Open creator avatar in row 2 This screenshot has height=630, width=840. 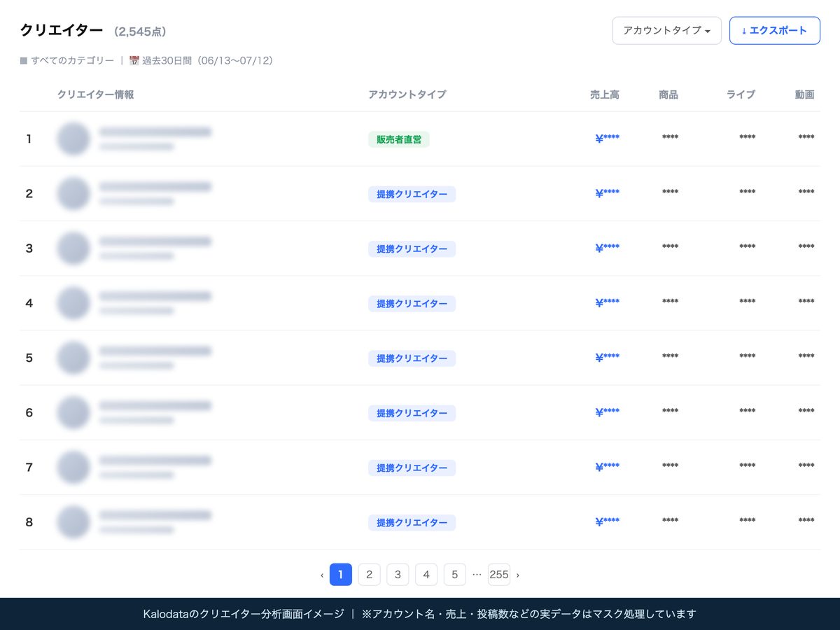(x=73, y=193)
